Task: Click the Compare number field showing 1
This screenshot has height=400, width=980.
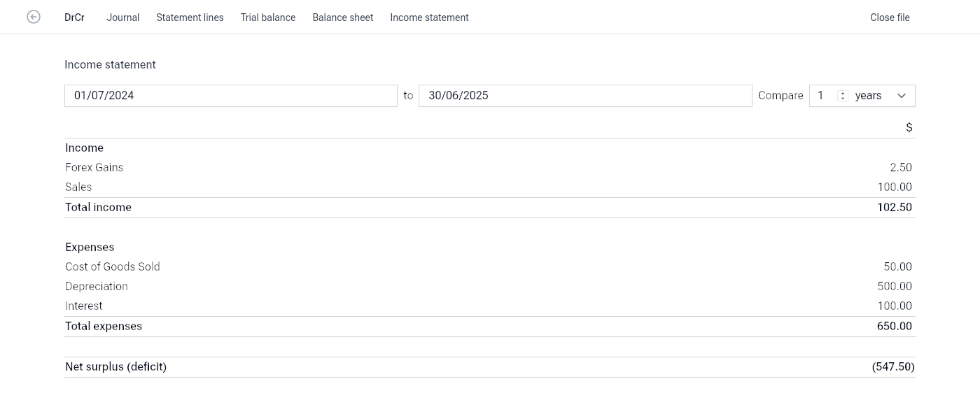Action: 830,96
